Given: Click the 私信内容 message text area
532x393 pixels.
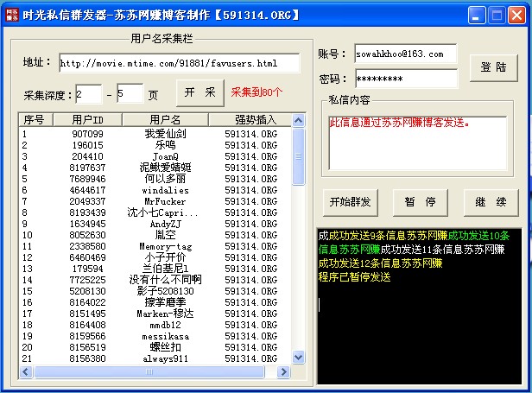Looking at the screenshot, I should 418,143.
